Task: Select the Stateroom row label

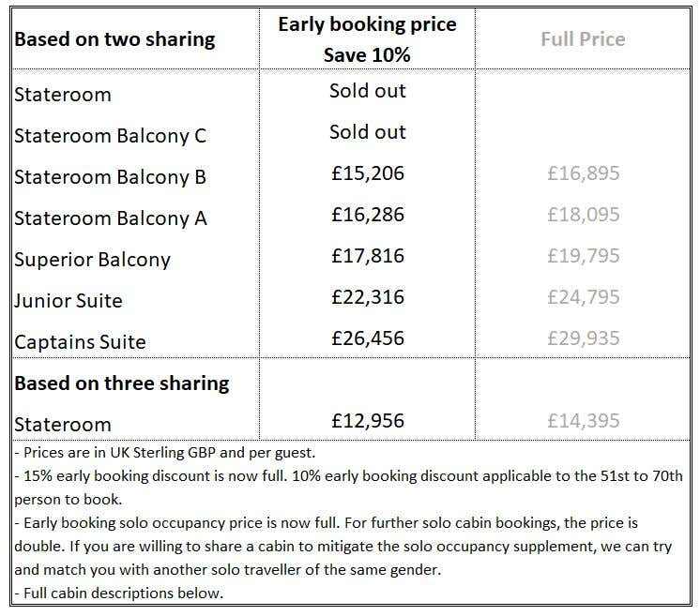Action: (63, 95)
